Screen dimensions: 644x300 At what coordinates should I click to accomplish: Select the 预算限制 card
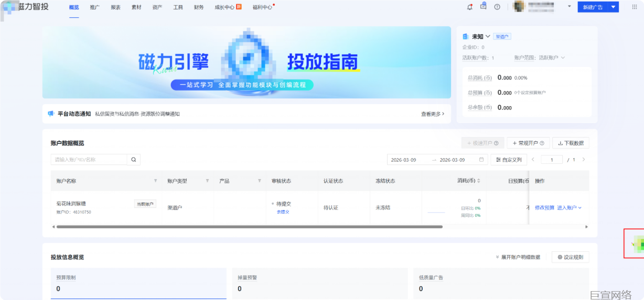138,284
